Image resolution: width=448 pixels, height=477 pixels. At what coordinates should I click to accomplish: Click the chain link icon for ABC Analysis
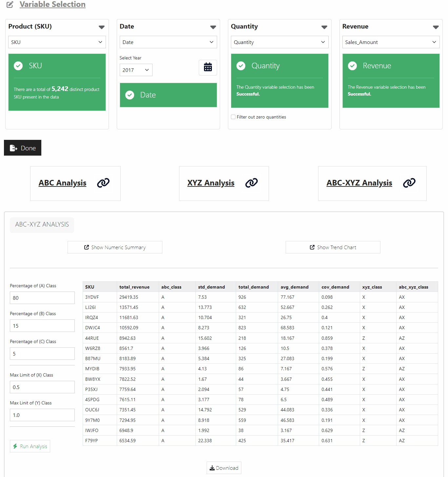tap(103, 183)
